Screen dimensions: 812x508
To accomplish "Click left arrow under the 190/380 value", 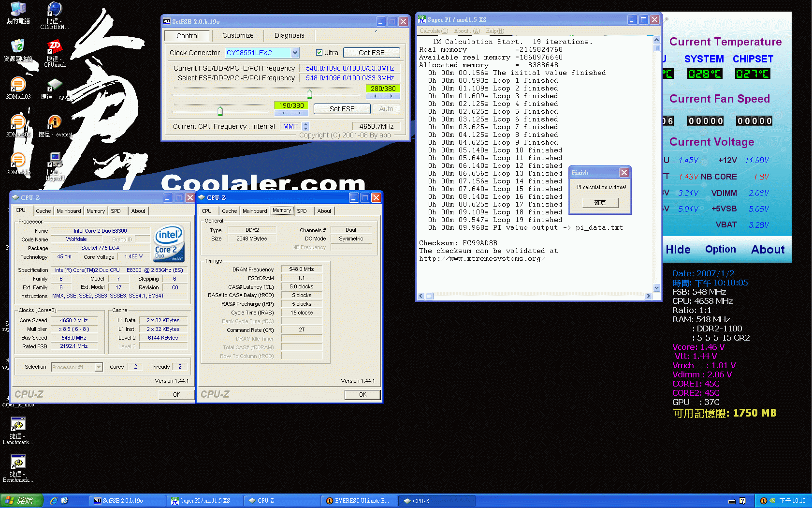I will (x=283, y=113).
